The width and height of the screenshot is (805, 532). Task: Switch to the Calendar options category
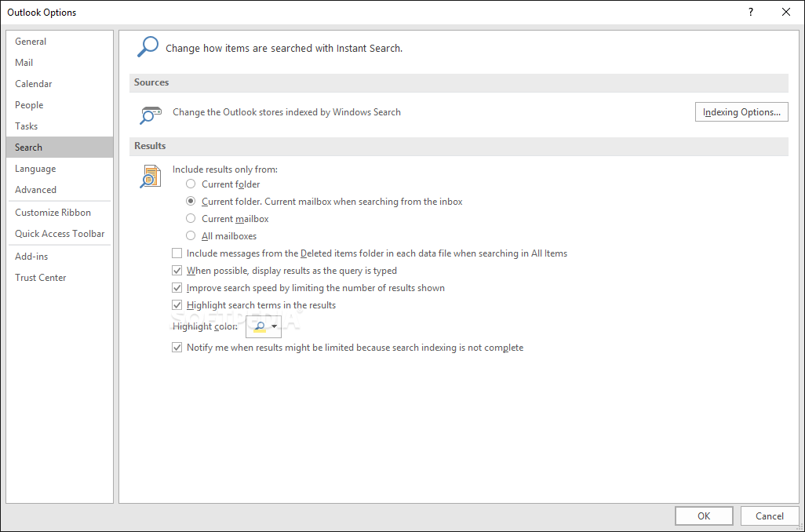coord(60,84)
